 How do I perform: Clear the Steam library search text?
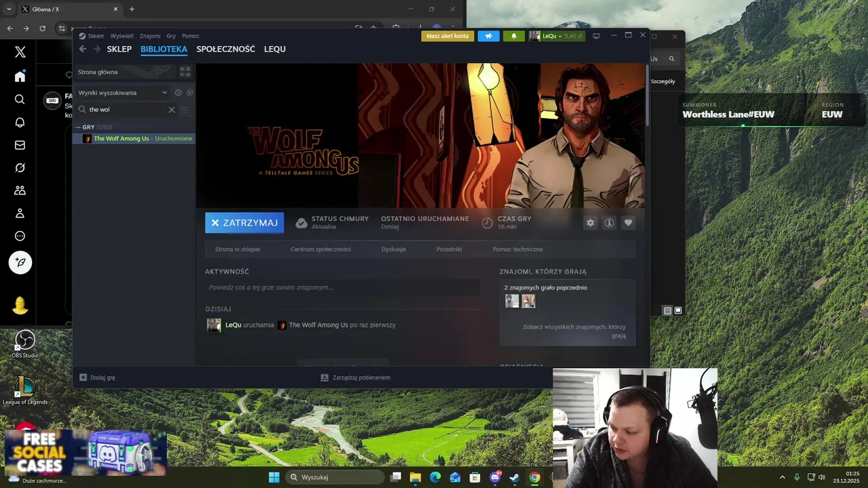pyautogui.click(x=172, y=110)
